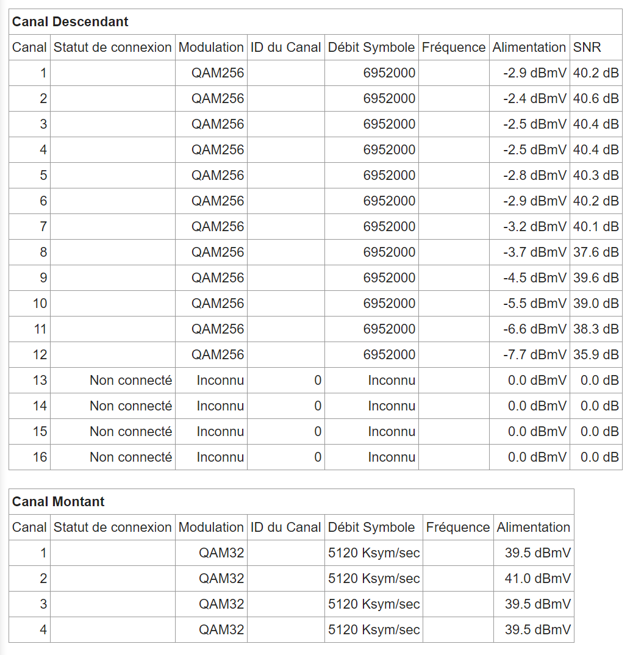Click QAM256 modulation in downstream row 12

point(218,354)
